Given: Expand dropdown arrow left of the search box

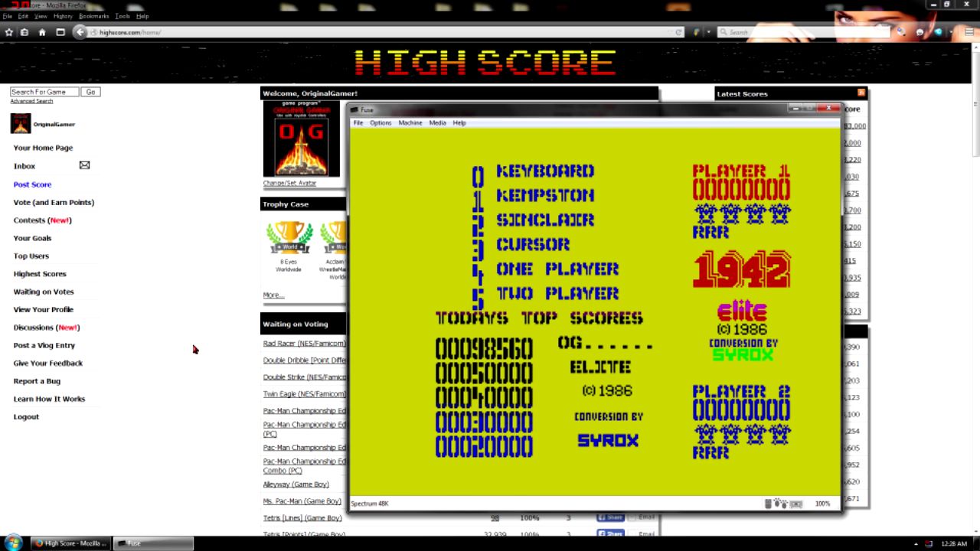Looking at the screenshot, I should pos(708,32).
